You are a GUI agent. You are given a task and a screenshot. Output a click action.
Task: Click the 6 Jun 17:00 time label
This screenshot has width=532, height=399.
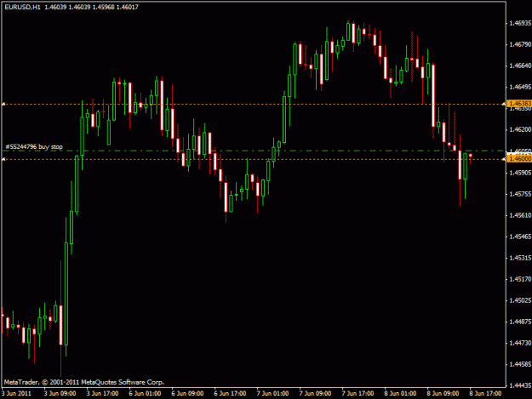(x=230, y=394)
